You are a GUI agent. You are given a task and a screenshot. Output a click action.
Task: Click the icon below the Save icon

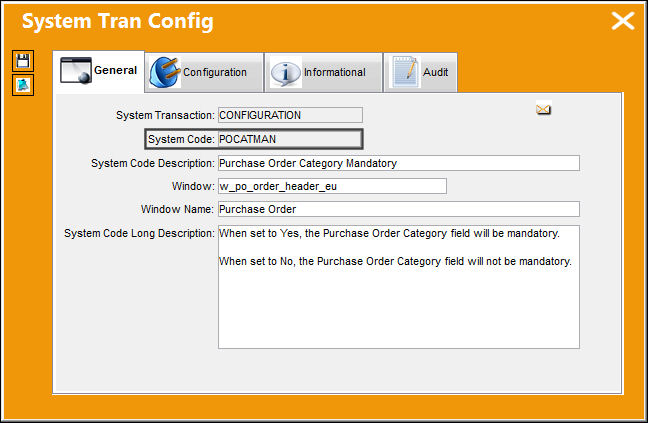tap(23, 85)
